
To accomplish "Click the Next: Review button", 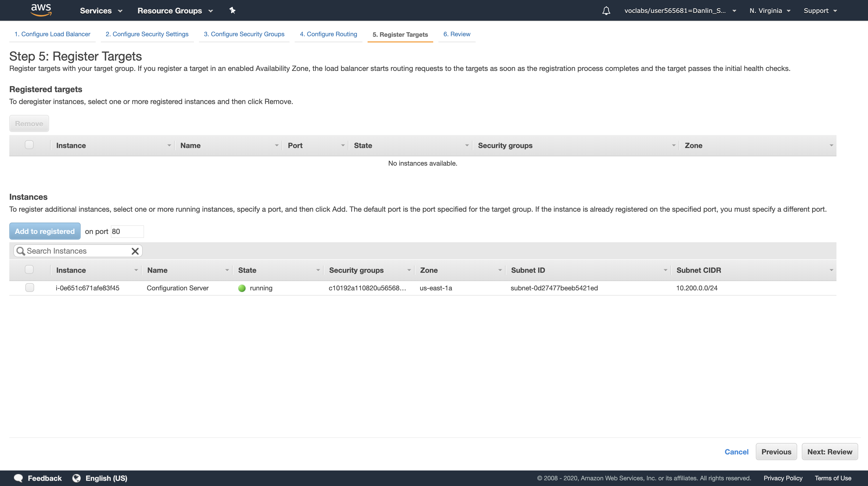I will click(829, 452).
